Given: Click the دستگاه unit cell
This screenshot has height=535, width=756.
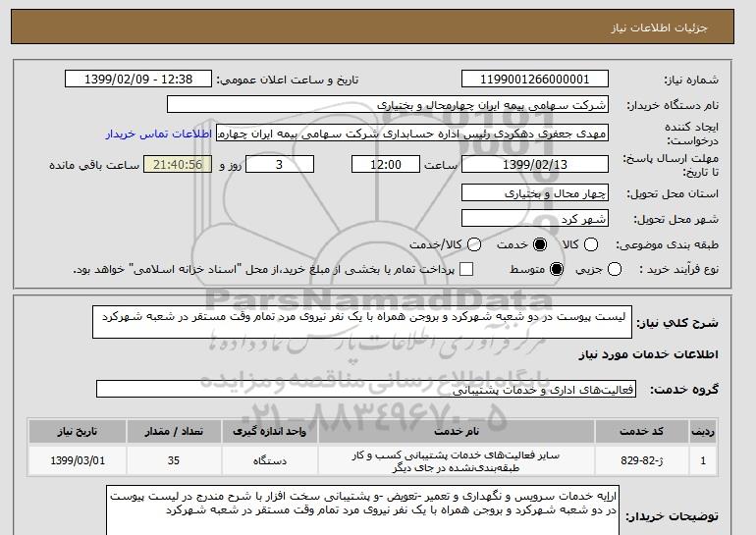Looking at the screenshot, I should [270, 460].
